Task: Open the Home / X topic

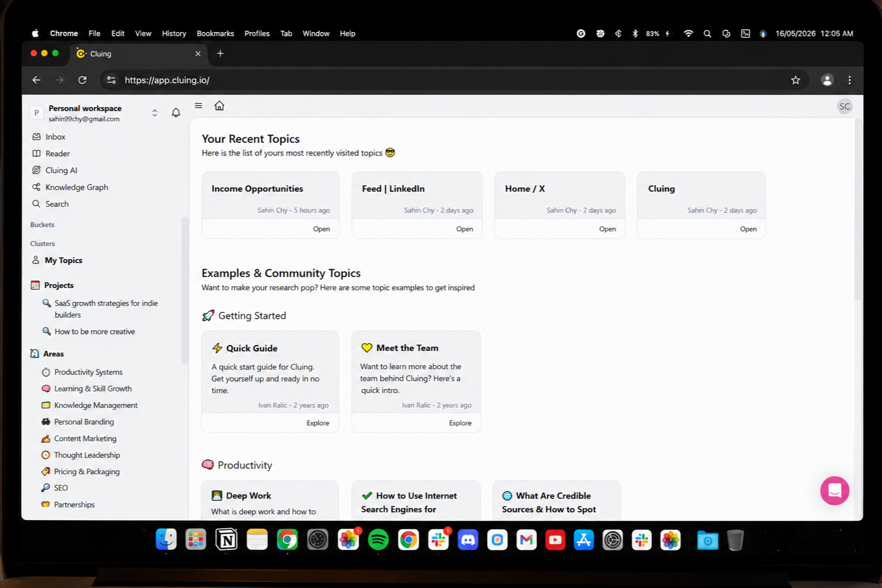Action: 607,229
